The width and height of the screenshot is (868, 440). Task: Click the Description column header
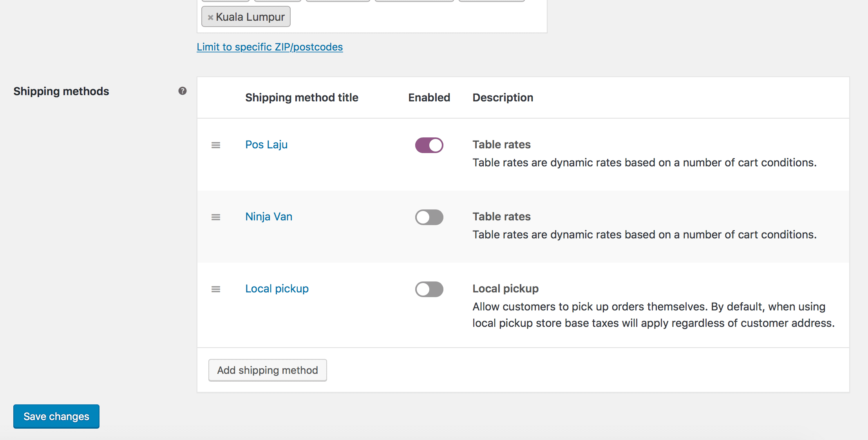tap(503, 97)
